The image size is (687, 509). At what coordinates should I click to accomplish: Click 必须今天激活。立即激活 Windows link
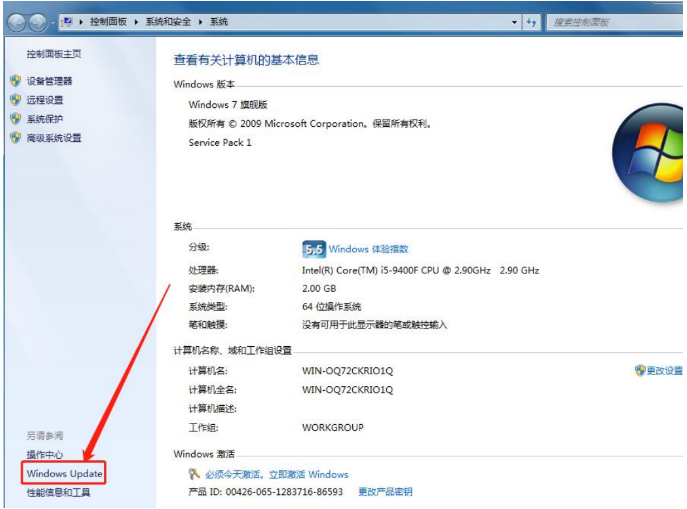pos(276,474)
